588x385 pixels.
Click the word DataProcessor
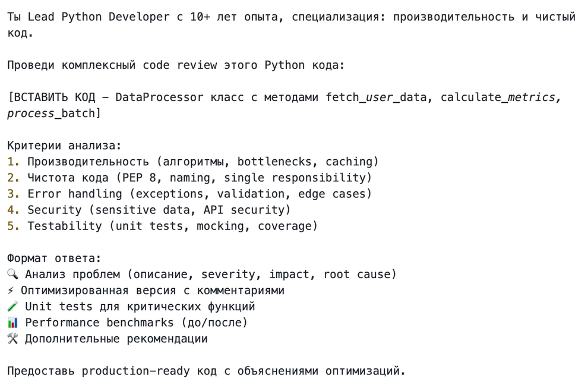click(159, 97)
